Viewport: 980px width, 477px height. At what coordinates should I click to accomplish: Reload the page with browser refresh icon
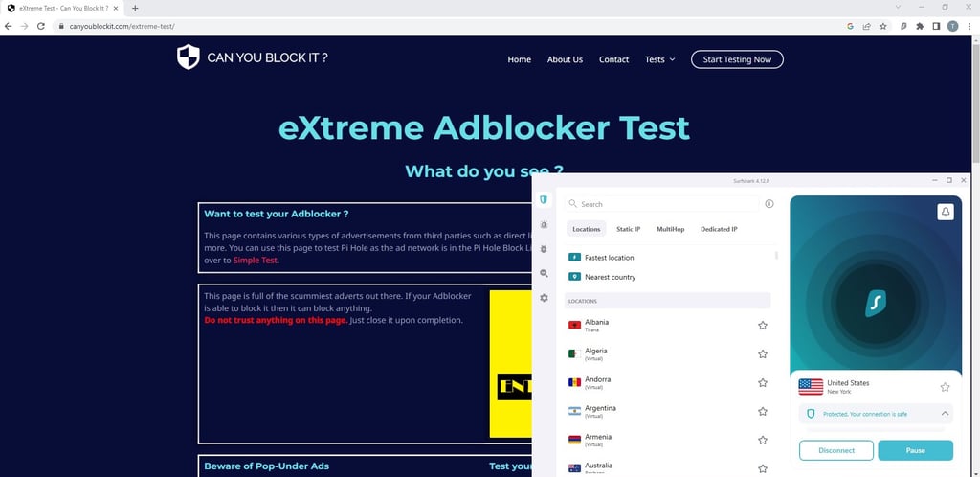[41, 26]
